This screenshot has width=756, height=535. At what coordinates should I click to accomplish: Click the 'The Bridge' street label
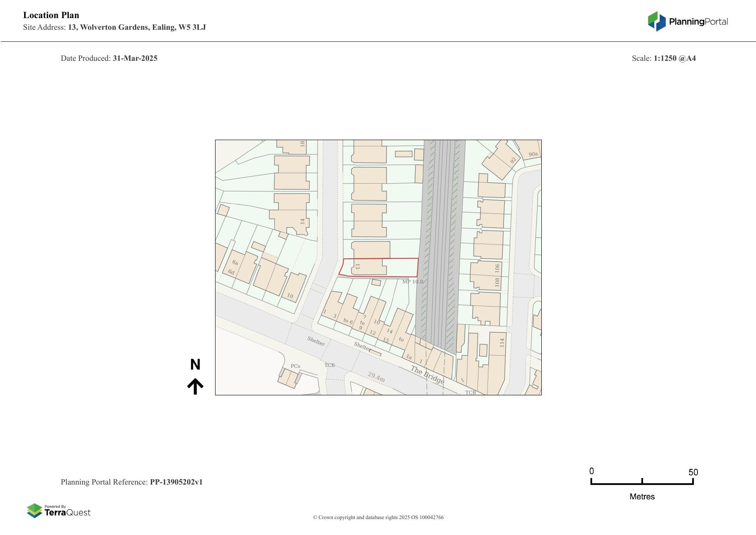point(427,375)
